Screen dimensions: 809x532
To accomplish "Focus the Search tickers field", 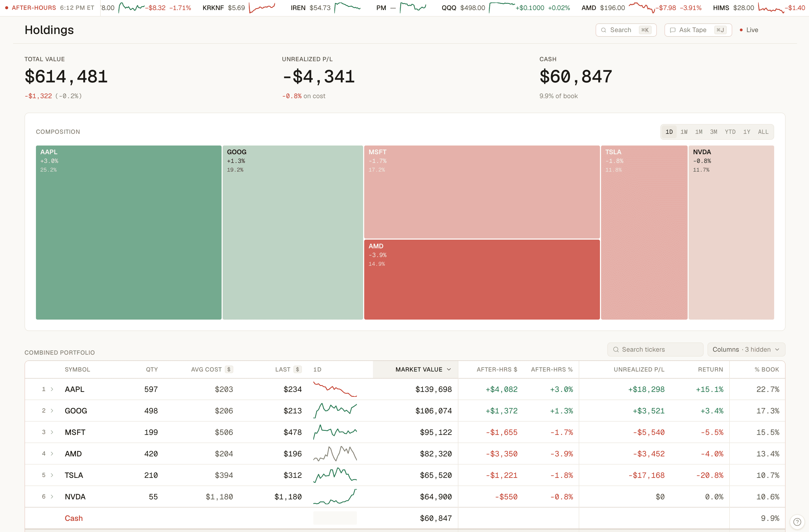I will tap(655, 349).
